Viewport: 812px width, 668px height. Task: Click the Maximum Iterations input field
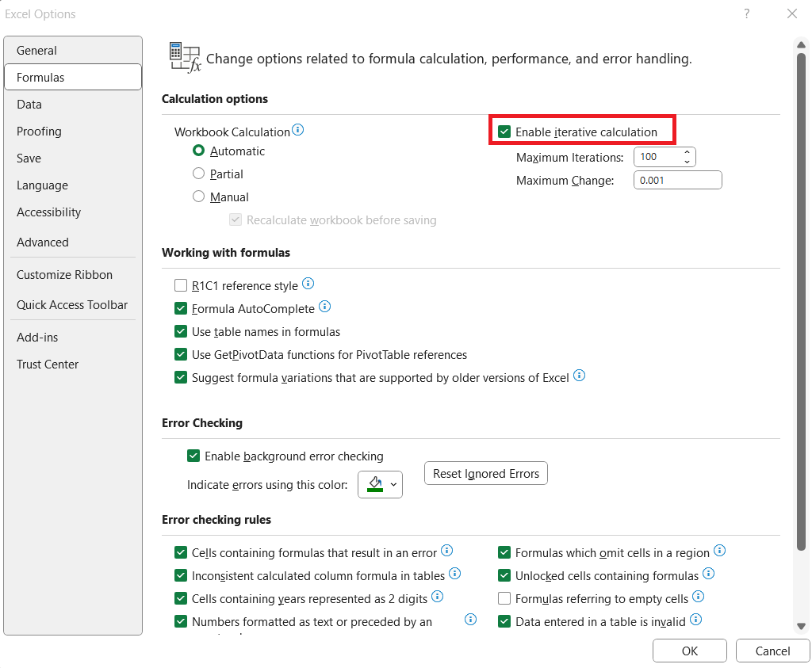coord(659,157)
